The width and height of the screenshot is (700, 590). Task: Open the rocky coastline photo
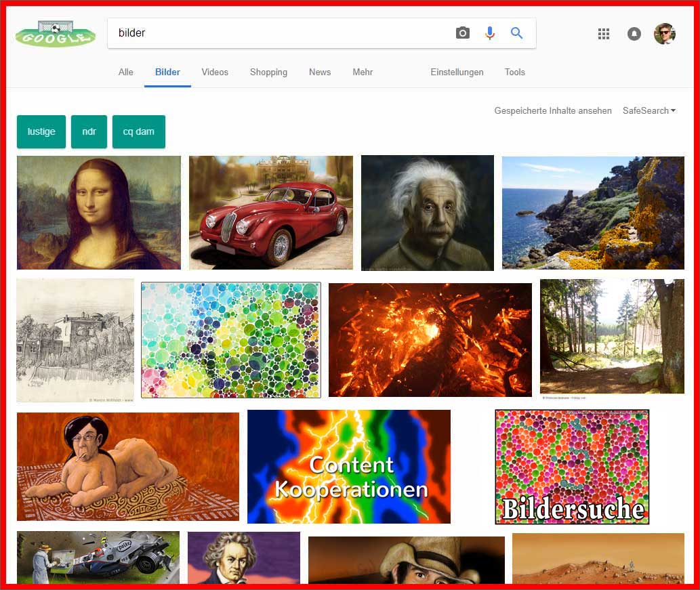594,213
